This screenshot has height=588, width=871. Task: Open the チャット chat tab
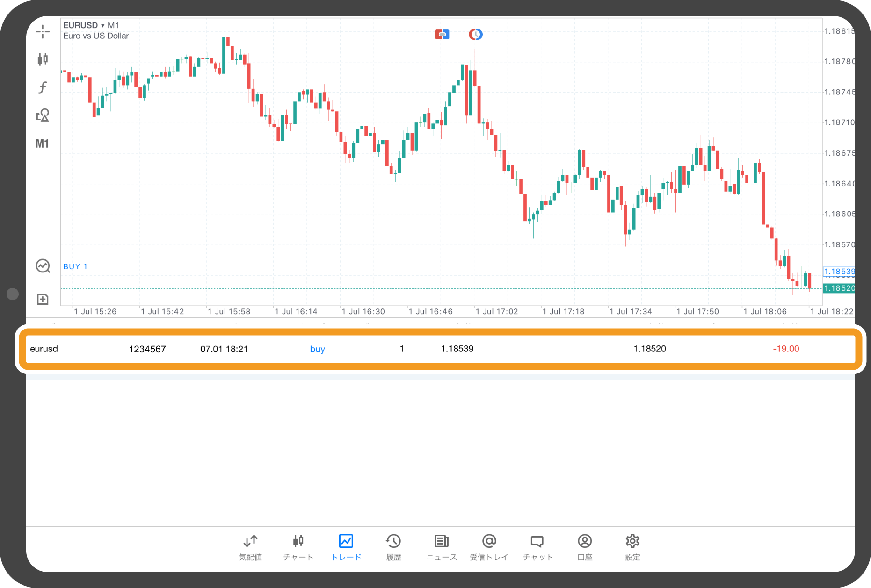pyautogui.click(x=537, y=547)
